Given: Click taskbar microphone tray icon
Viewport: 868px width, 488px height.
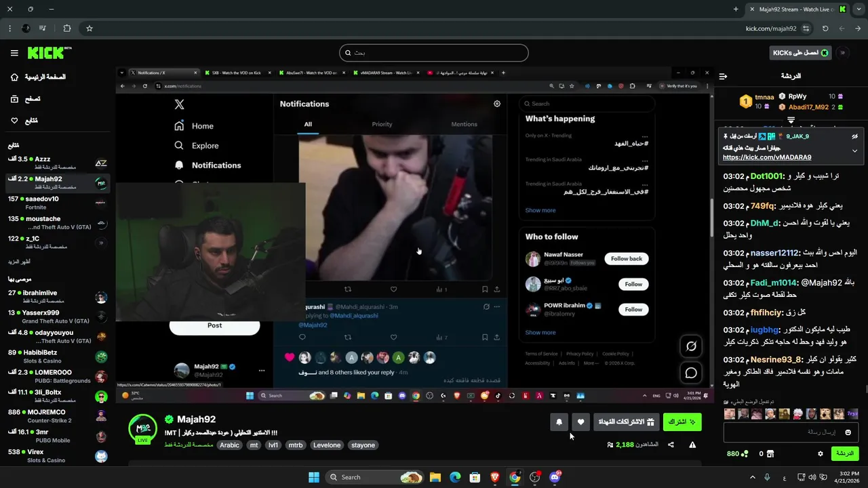Looking at the screenshot, I should (767, 477).
